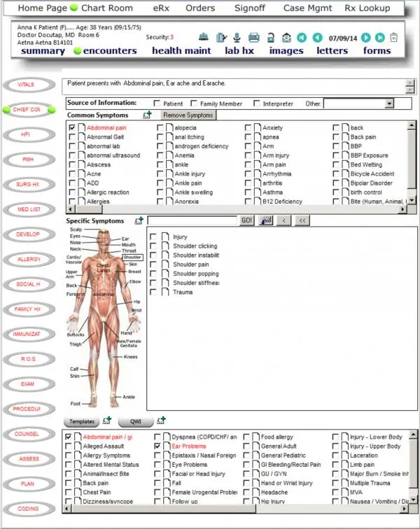Tick the Shoulder stiffness checkbox
Screen dimensions: 420x529
click(153, 283)
